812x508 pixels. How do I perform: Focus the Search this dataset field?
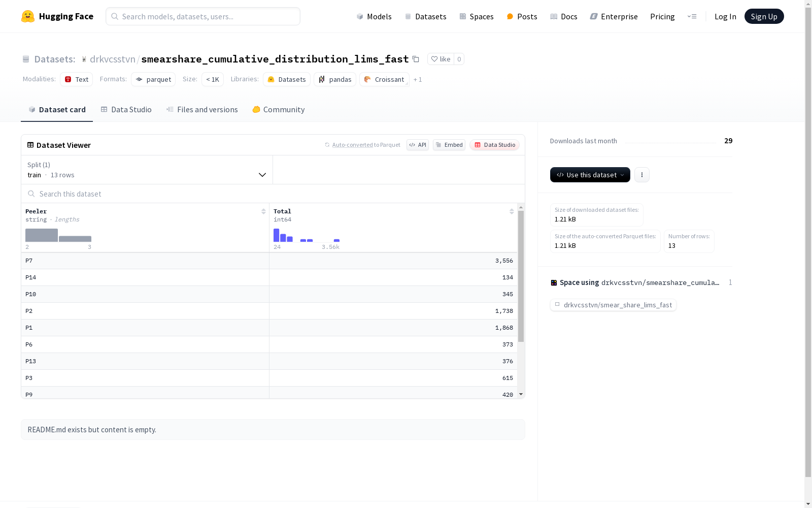273,194
